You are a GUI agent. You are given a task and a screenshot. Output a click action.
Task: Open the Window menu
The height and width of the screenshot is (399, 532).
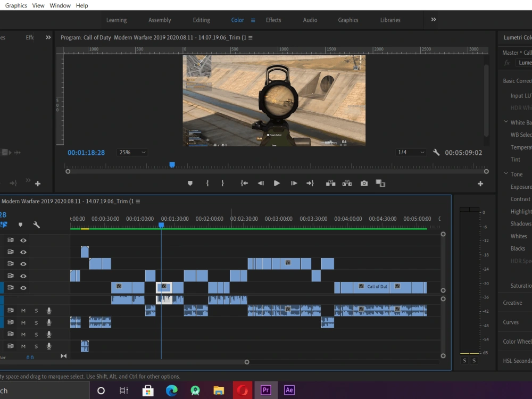[60, 6]
